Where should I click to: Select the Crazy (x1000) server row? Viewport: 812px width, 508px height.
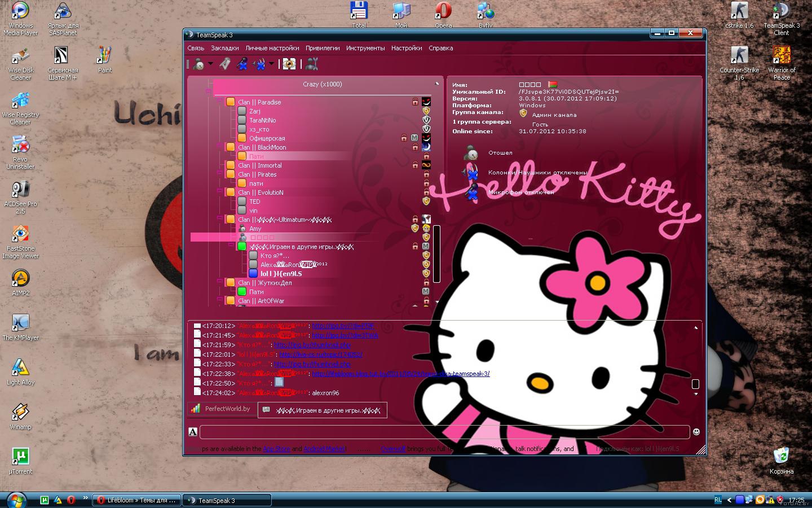[x=322, y=85]
